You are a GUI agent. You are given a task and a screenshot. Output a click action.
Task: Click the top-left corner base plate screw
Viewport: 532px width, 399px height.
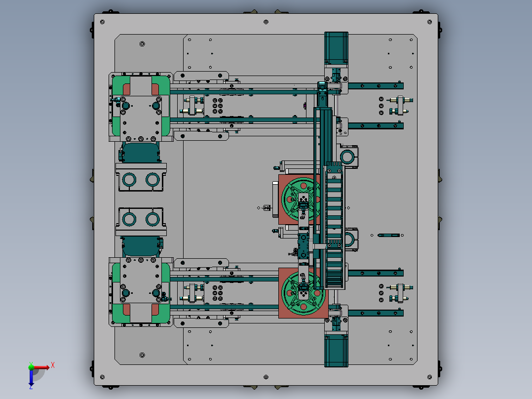click(x=103, y=22)
